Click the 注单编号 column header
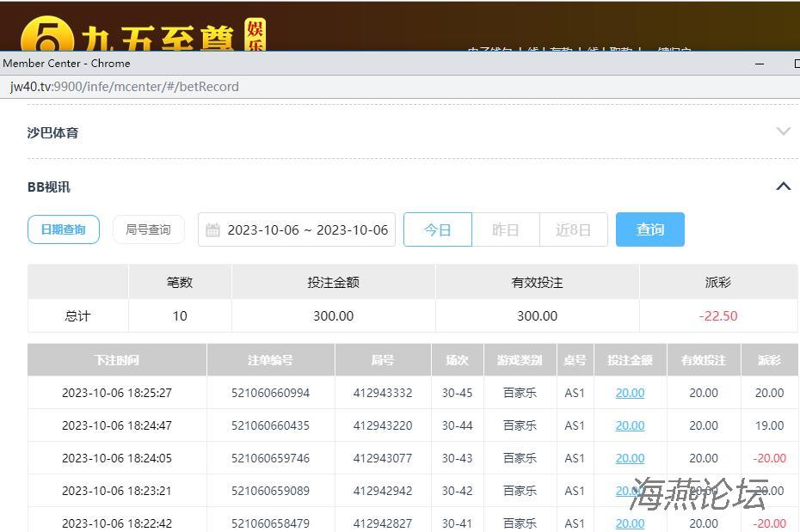The width and height of the screenshot is (800, 532). click(x=270, y=360)
